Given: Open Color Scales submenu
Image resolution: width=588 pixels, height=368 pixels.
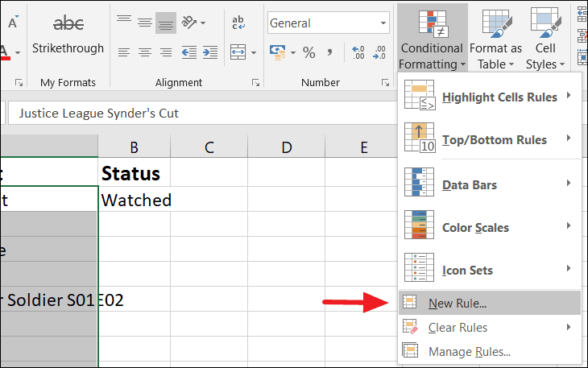Looking at the screenshot, I should pyautogui.click(x=490, y=226).
